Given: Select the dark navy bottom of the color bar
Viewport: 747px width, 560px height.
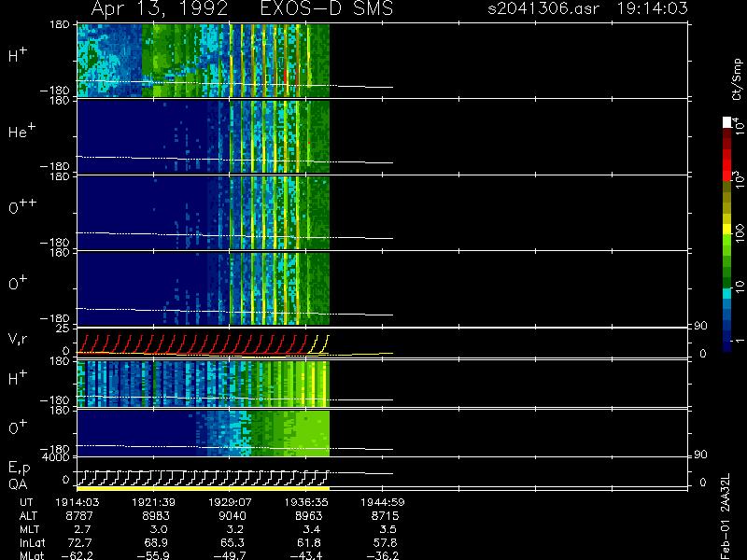Looking at the screenshot, I should click(727, 346).
